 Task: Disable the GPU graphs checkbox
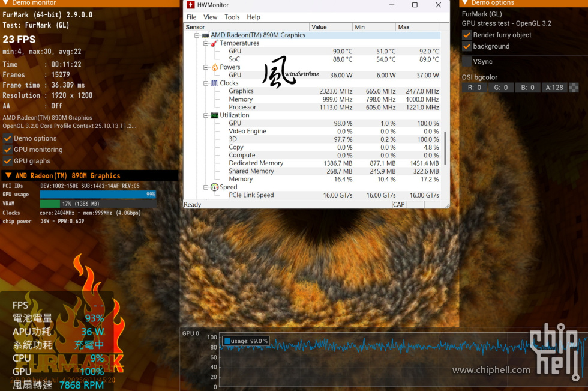point(8,161)
